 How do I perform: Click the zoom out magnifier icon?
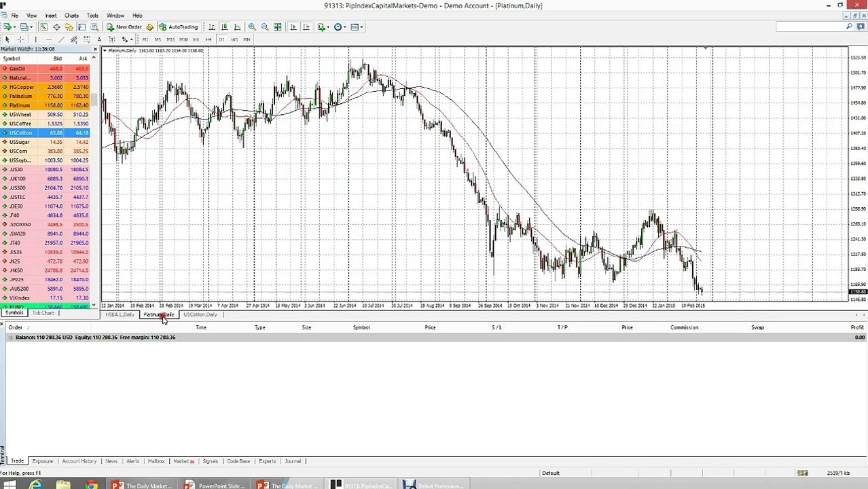point(264,27)
